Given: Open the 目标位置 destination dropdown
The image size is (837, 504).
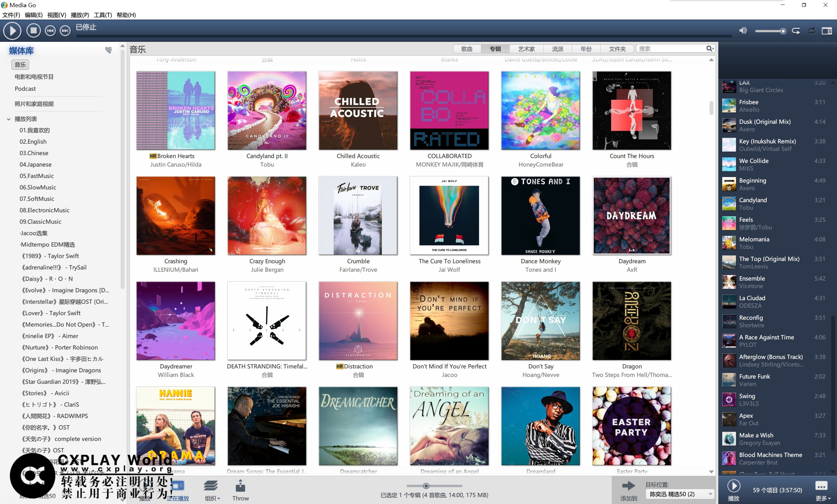Looking at the screenshot, I should [680, 494].
